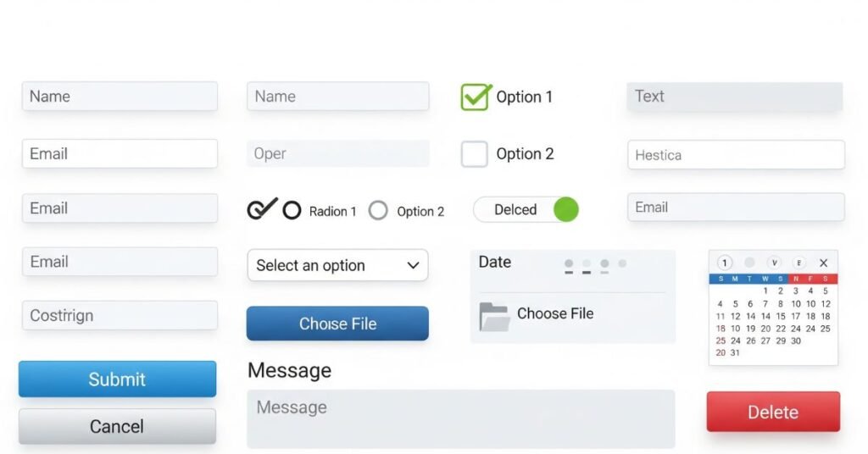Click the black checkmark icon before Radion 1
Image resolution: width=868 pixels, height=454 pixels.
click(261, 208)
